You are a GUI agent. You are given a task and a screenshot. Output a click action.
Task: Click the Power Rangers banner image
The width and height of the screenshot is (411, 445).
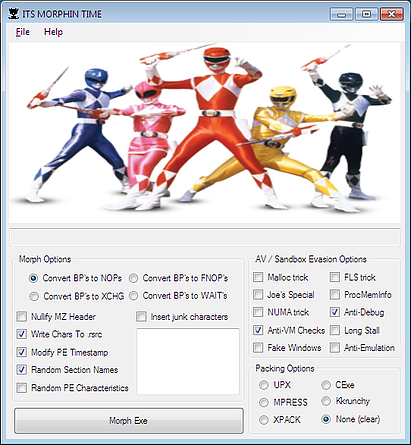(x=205, y=132)
